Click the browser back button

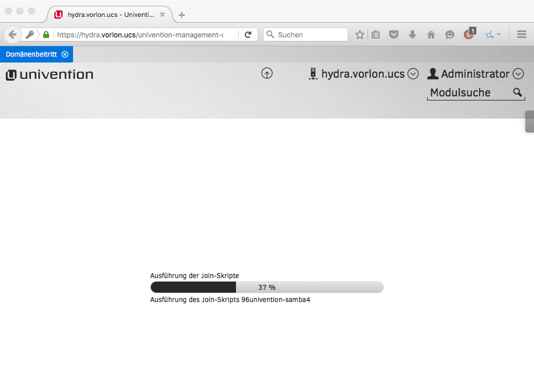12,34
